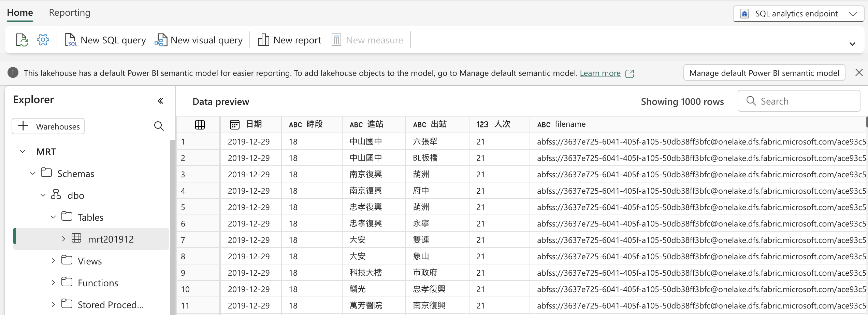Expand the ribbon with the chevron
The image size is (868, 315).
click(852, 44)
